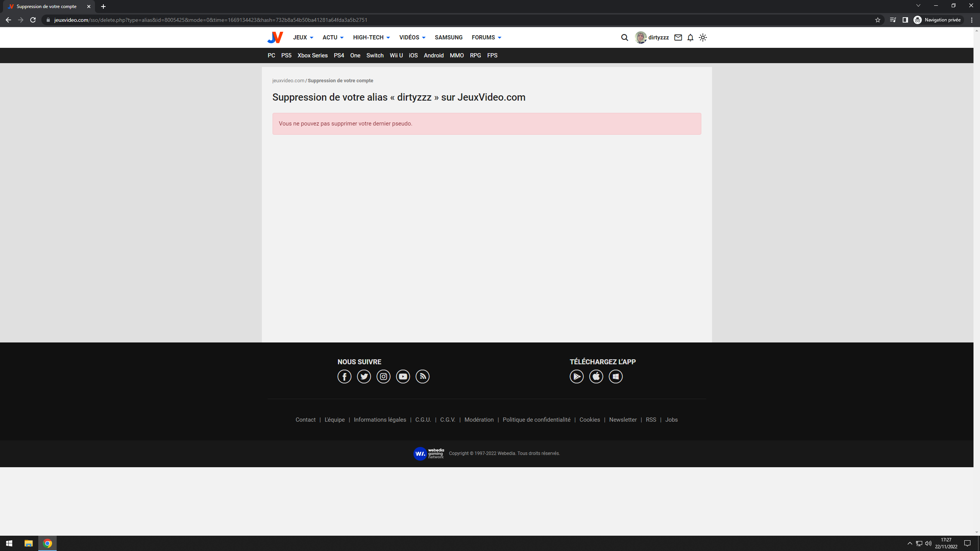Open notifications bell icon
The image size is (980, 551).
click(690, 37)
